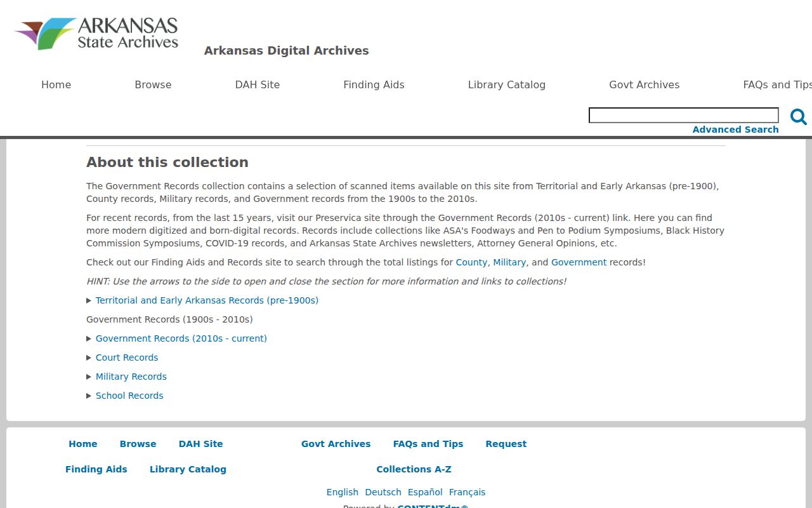Open FAQs and Tips in top navigation

(777, 84)
